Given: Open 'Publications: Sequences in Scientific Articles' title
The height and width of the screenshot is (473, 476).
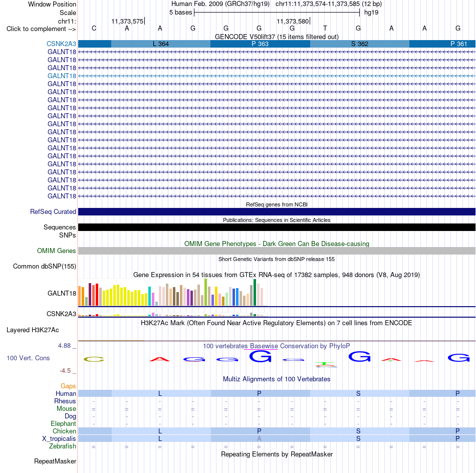Looking at the screenshot, I should tap(277, 220).
